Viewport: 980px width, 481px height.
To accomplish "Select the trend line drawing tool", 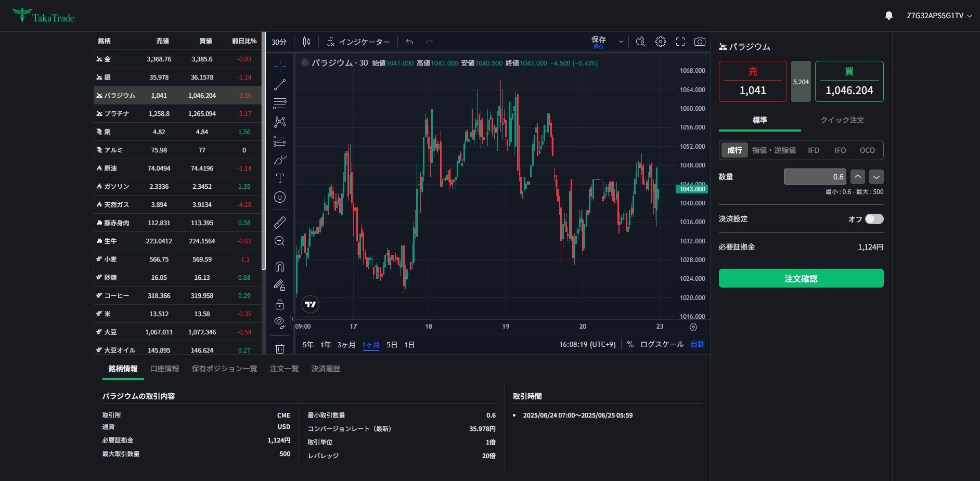I will (280, 85).
